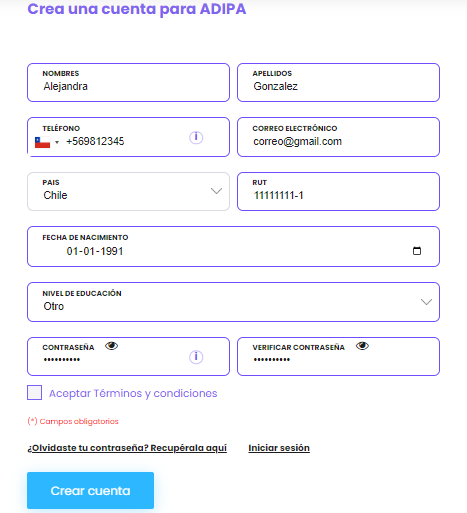
Task: Click the Fecha de Nacimiento date value
Action: 95,251
